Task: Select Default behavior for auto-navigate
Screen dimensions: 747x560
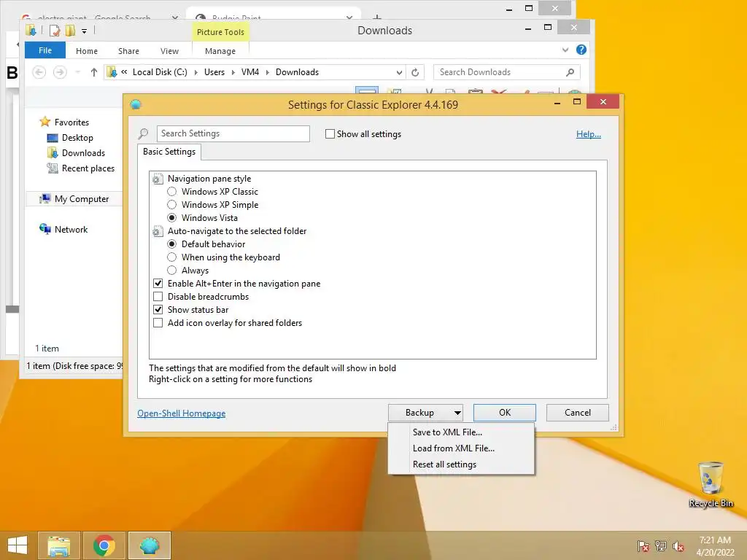Action: [x=172, y=244]
